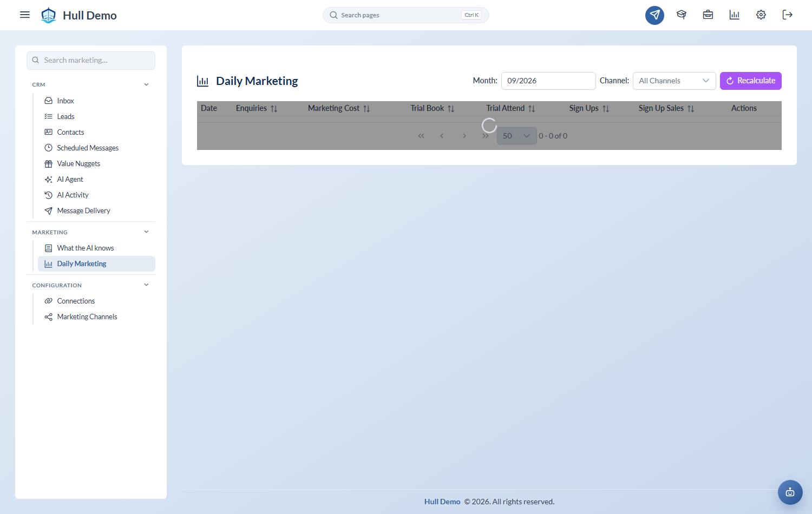Screen dimensions: 812x514
Task: Open Inbox in the sidebar
Action: (96, 101)
